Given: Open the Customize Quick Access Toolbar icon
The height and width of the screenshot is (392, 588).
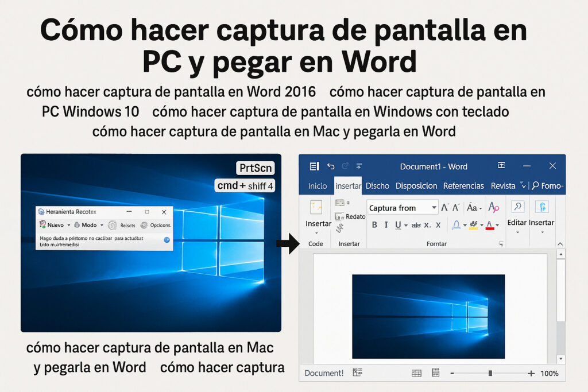Looking at the screenshot, I should 359,166.
